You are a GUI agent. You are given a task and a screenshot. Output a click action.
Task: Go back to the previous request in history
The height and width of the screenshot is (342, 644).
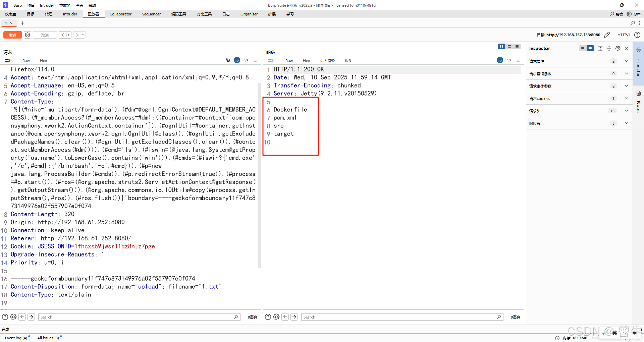tap(63, 35)
